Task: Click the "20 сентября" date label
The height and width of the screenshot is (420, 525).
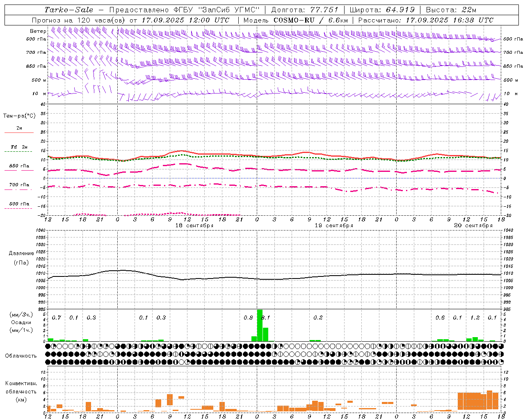Action: click(x=473, y=226)
